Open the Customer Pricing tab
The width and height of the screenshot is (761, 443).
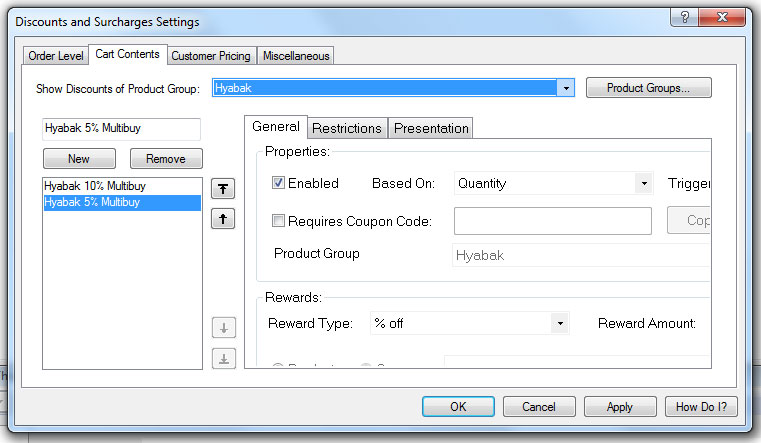tap(211, 56)
